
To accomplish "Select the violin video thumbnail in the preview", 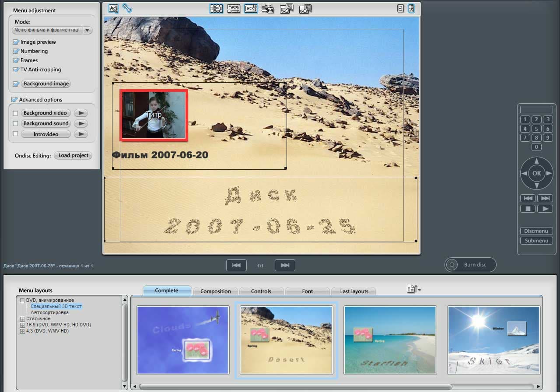I will (154, 115).
